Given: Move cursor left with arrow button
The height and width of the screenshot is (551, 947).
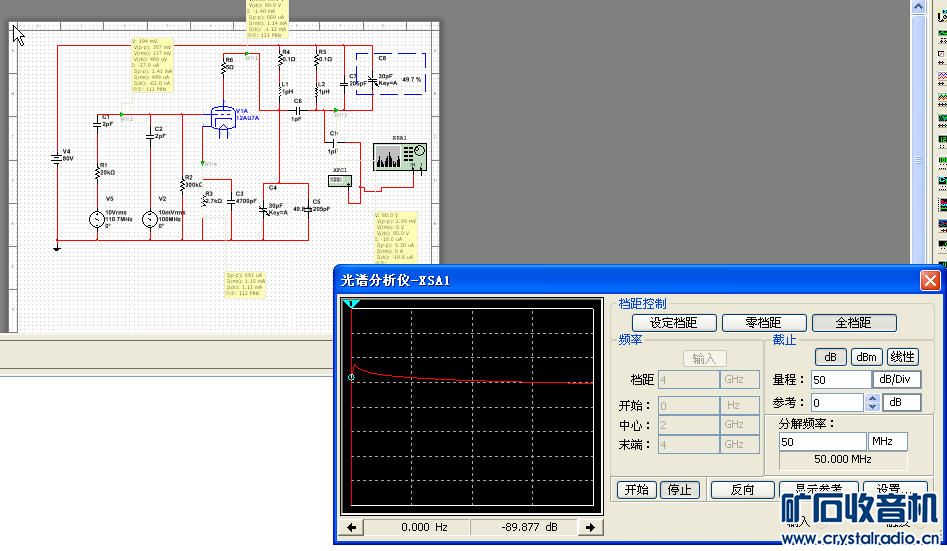Looking at the screenshot, I should point(352,527).
